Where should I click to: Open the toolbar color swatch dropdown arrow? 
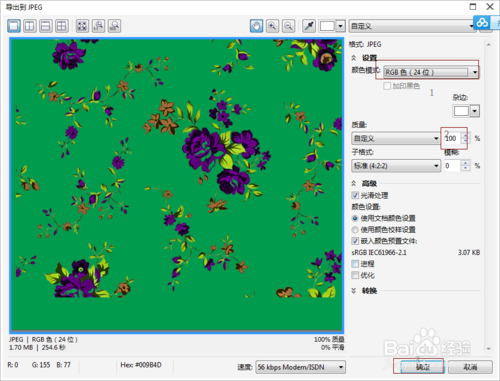click(340, 26)
